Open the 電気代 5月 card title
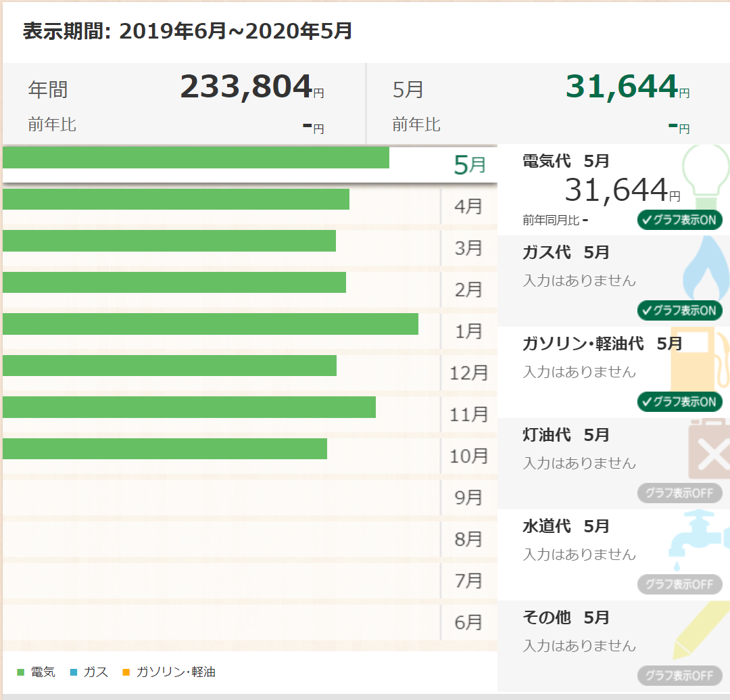Image resolution: width=730 pixels, height=700 pixels. tap(566, 161)
